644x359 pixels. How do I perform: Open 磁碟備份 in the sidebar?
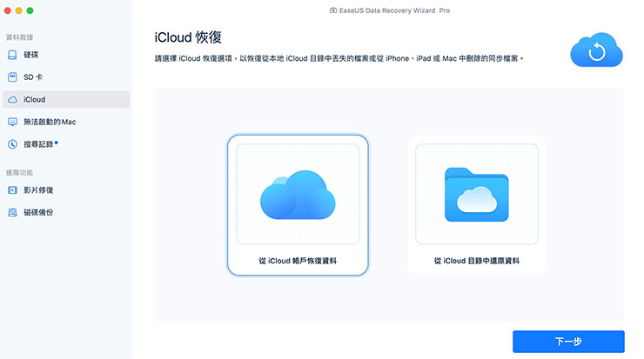(x=66, y=212)
